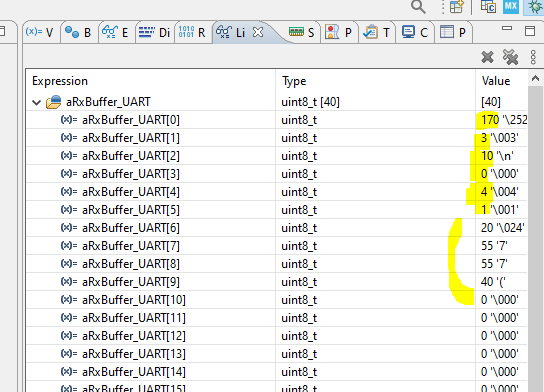Image resolution: width=544 pixels, height=392 pixels.
Task: Select the aRxBuffer_UART[11] row
Action: pyautogui.click(x=277, y=318)
